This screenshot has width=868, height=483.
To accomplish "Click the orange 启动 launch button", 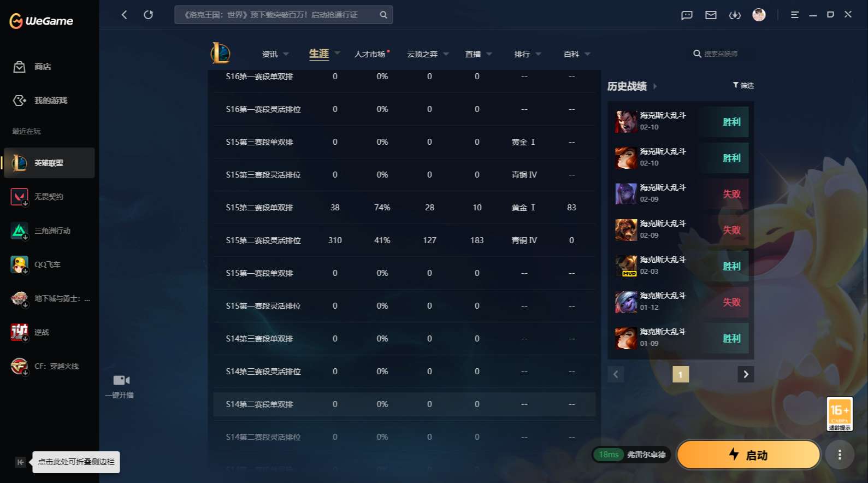I will [748, 455].
